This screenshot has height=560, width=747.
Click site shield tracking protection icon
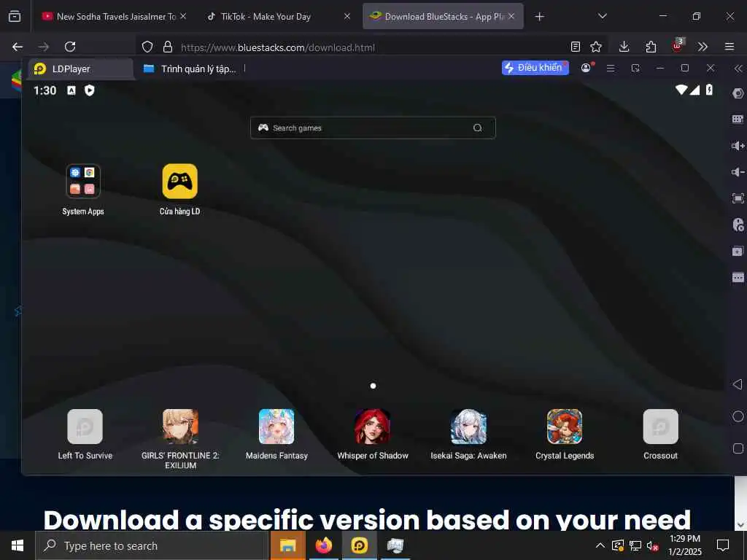tap(147, 47)
